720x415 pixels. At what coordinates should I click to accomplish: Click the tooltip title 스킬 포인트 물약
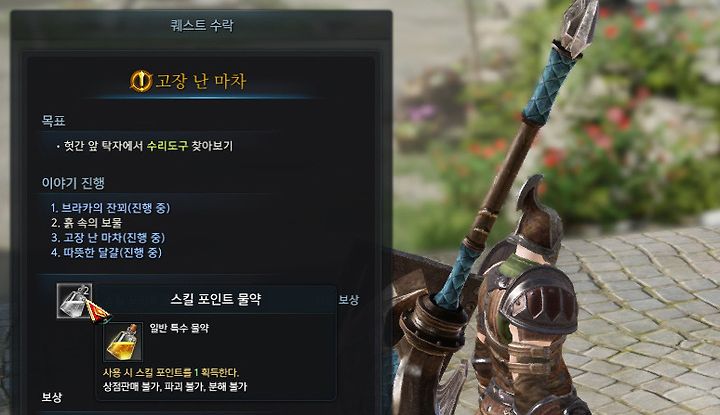(x=215, y=299)
